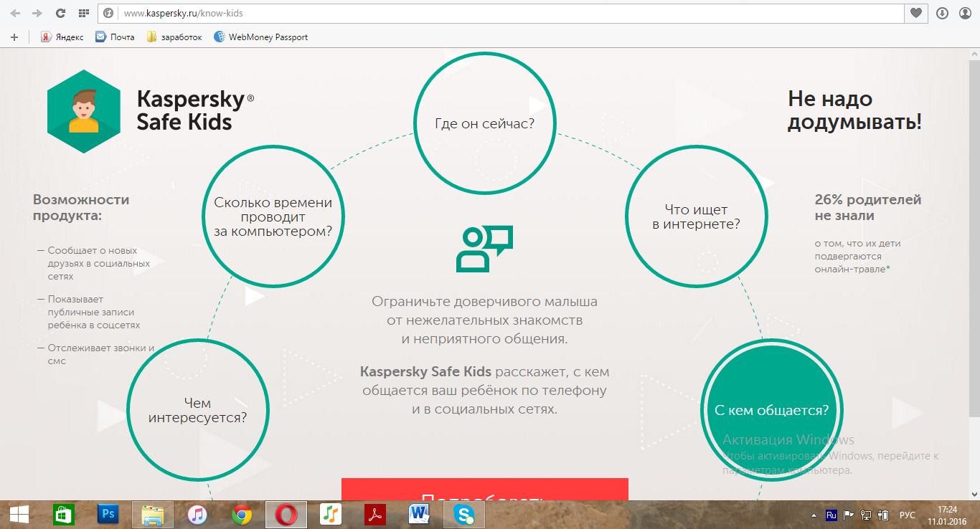The image size is (980, 529).
Task: Click 'Отслеживает звонки и смс' list item
Action: (x=95, y=355)
